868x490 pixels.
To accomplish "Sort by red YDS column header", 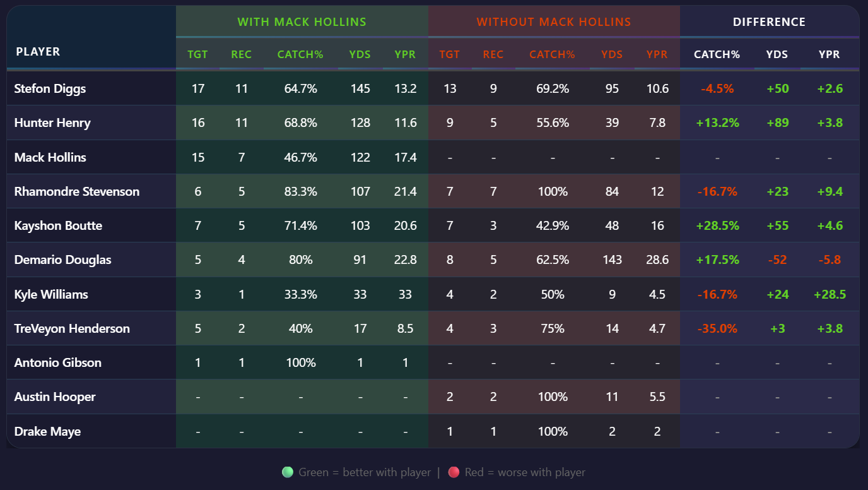I will (x=612, y=55).
